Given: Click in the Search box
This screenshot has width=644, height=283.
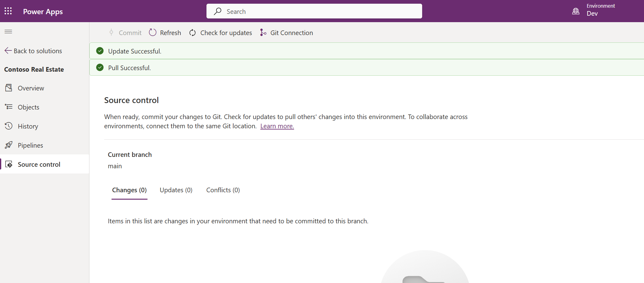Looking at the screenshot, I should [x=314, y=11].
